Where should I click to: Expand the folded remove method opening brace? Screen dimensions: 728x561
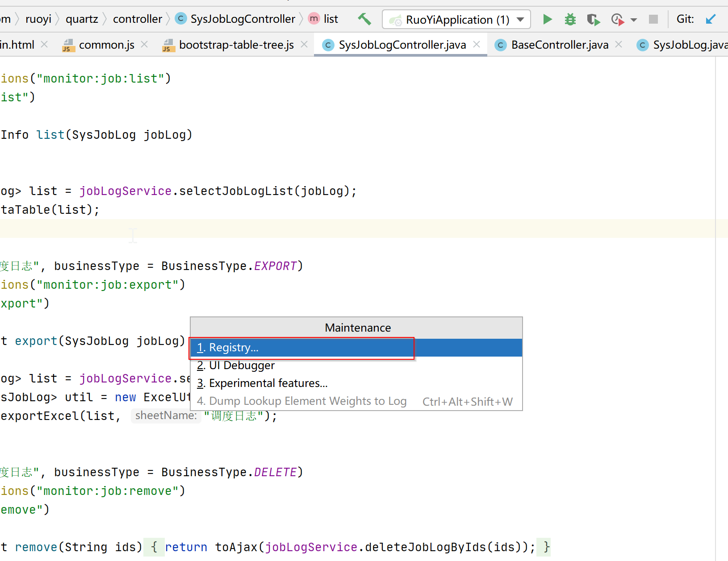154,547
